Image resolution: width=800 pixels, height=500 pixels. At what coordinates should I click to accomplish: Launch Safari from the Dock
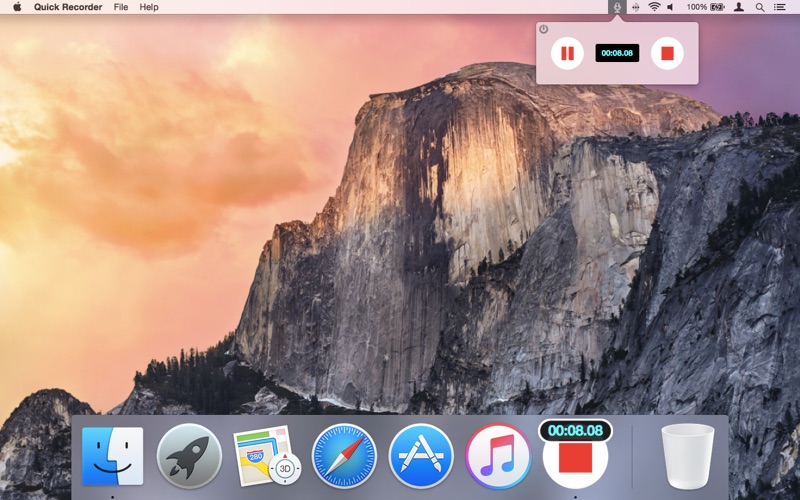pos(344,456)
